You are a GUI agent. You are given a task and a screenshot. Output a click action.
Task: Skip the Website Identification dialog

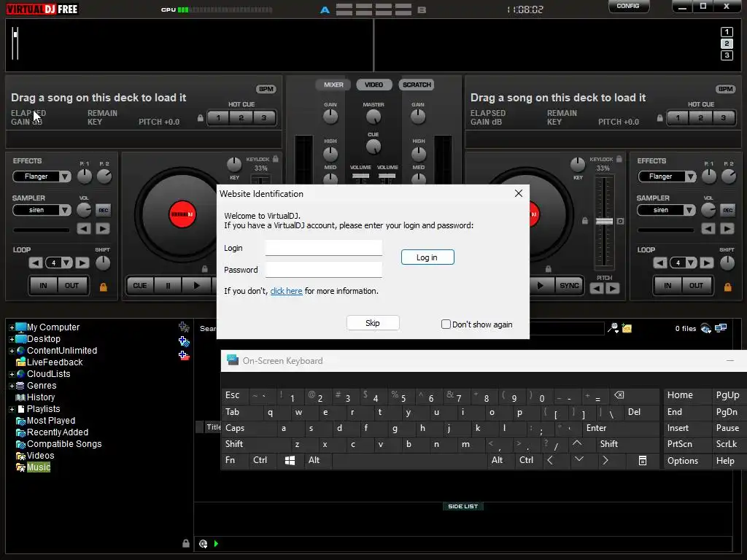coord(373,323)
